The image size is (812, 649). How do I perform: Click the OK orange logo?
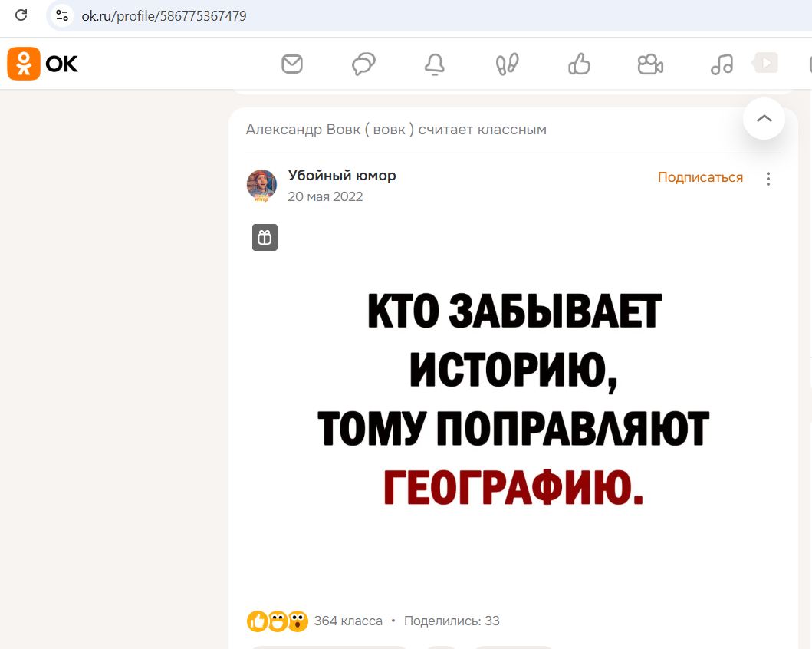(x=43, y=64)
